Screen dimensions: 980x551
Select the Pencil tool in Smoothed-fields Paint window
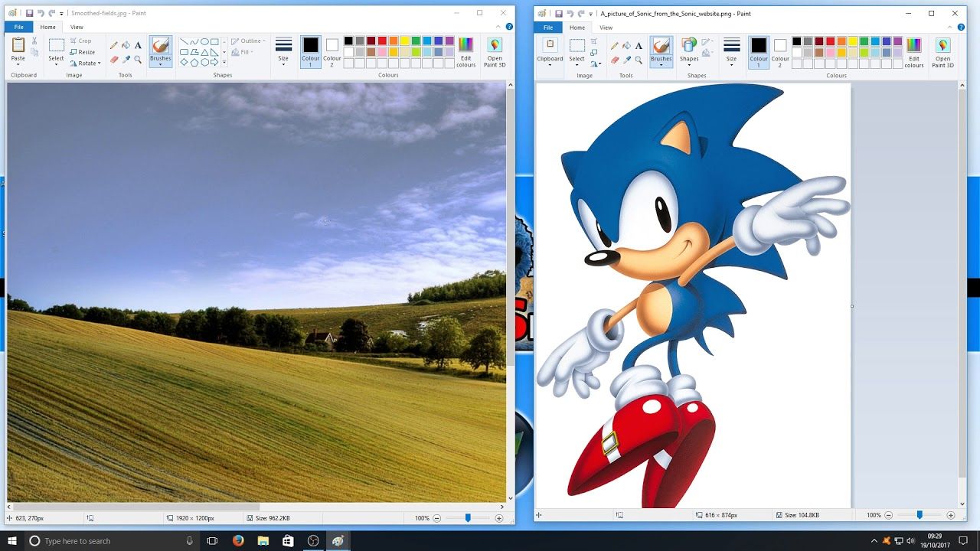click(x=114, y=45)
